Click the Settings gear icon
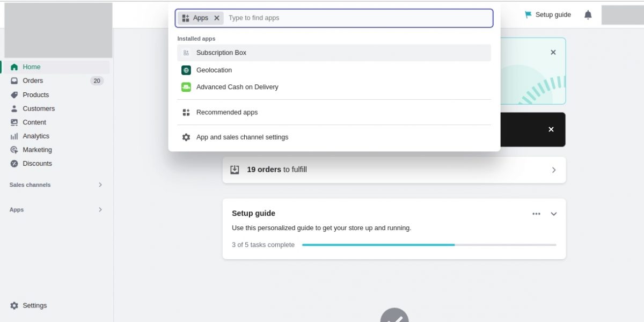The height and width of the screenshot is (322, 644). coord(14,305)
